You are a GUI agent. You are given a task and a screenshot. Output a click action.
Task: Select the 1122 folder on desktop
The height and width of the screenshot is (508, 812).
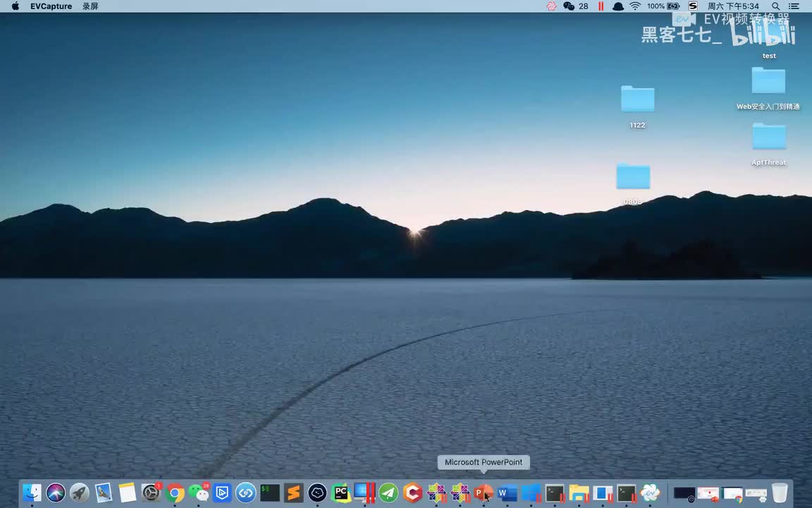637,99
